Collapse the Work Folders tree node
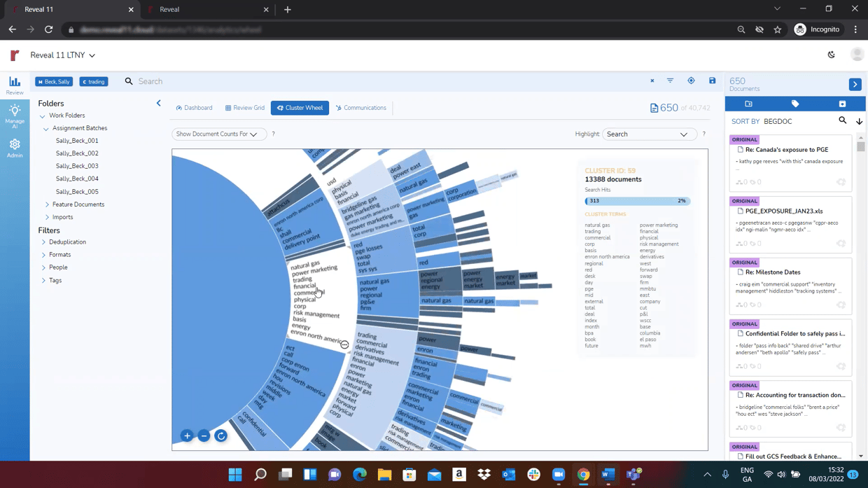The width and height of the screenshot is (868, 488). (x=43, y=116)
